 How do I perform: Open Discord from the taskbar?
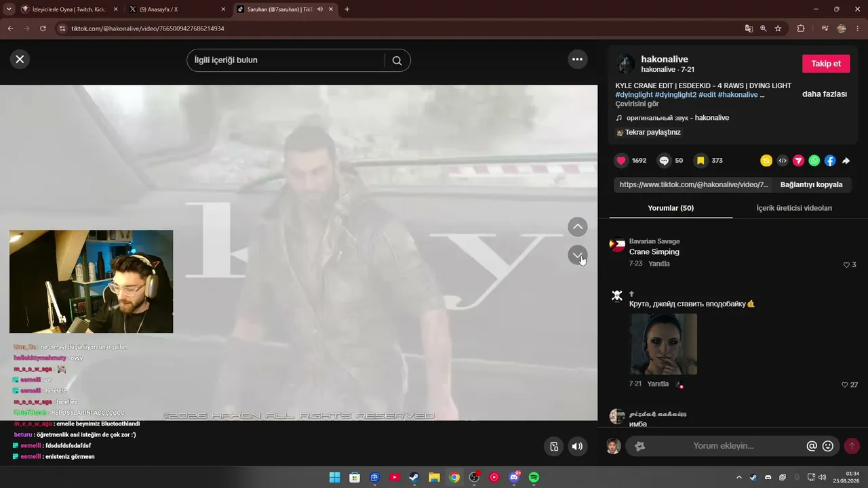click(x=514, y=477)
